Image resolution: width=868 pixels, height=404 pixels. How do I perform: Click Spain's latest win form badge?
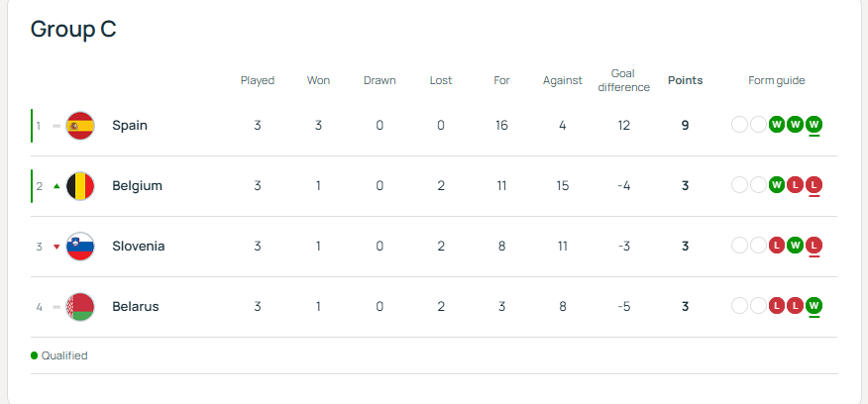[x=814, y=125]
